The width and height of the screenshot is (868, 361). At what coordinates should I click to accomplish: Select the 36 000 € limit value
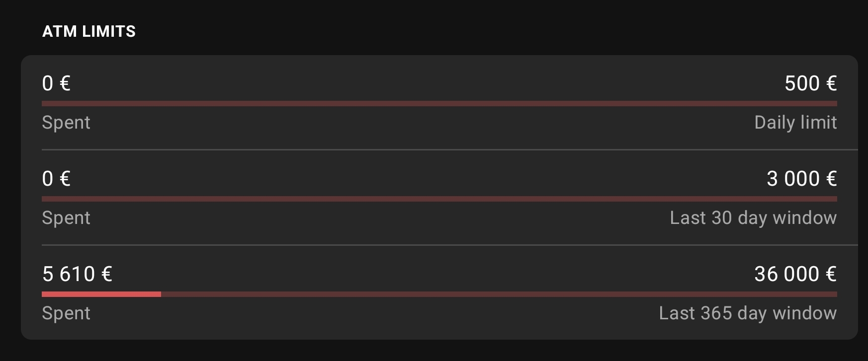pyautogui.click(x=795, y=274)
